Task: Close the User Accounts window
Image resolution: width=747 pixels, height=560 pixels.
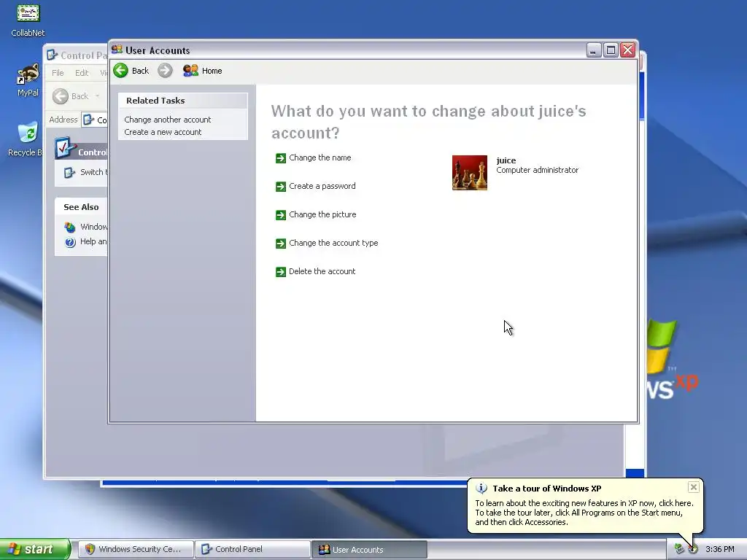Action: [628, 50]
